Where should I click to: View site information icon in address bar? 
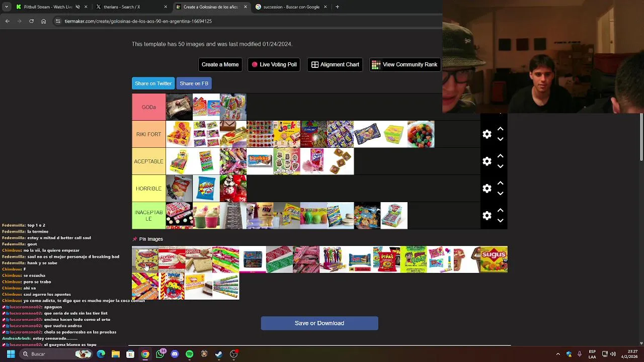tap(58, 21)
